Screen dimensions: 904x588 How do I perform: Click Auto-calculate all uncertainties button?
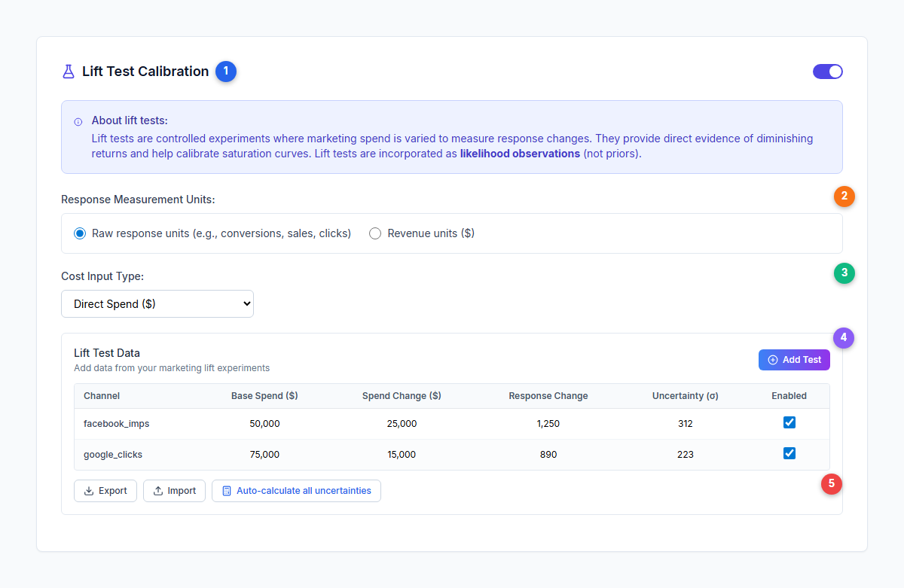(x=296, y=491)
